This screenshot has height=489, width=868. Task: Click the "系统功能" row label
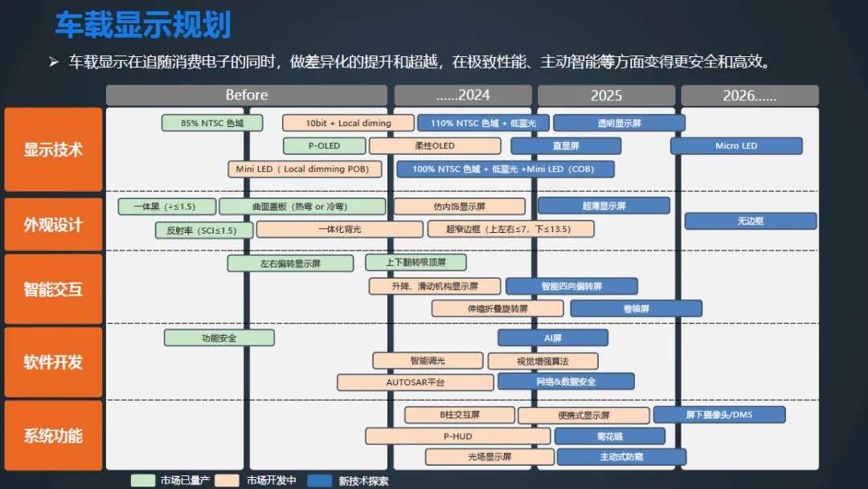[x=53, y=434]
